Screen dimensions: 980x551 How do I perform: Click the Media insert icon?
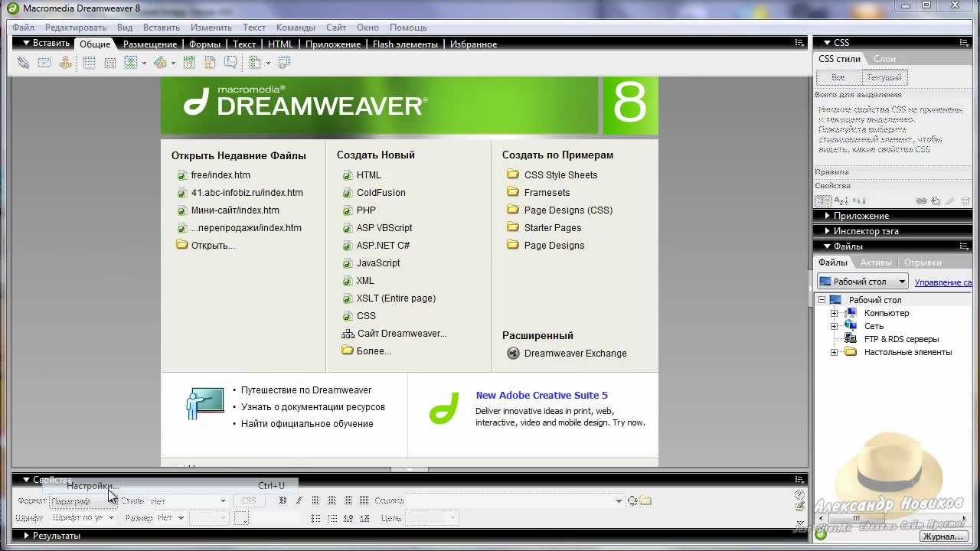161,63
